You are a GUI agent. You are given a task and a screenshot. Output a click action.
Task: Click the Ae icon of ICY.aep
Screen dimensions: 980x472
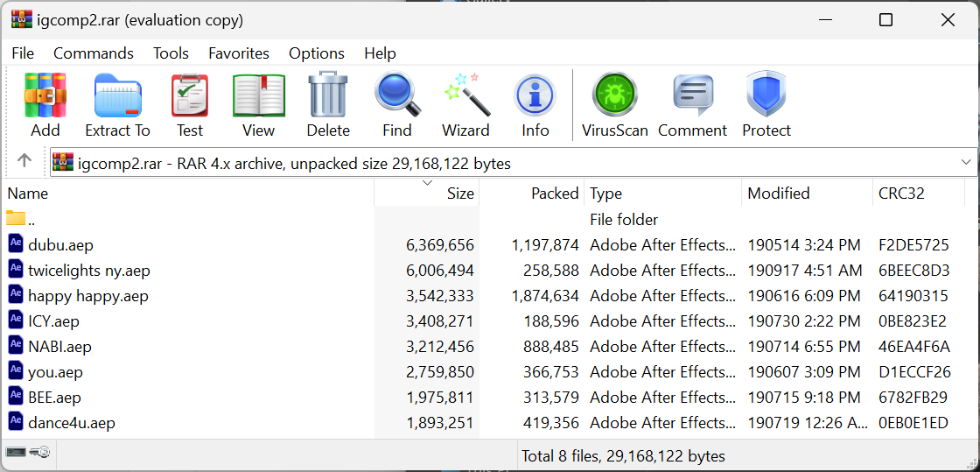pyautogui.click(x=16, y=320)
